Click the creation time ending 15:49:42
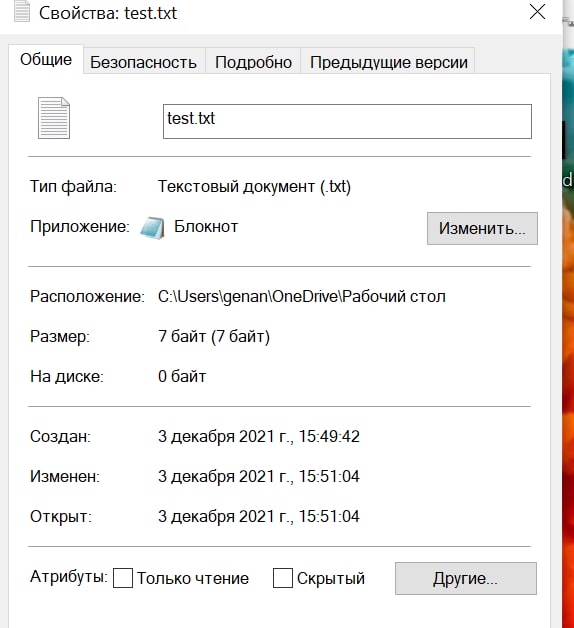574x628 pixels. tap(259, 437)
